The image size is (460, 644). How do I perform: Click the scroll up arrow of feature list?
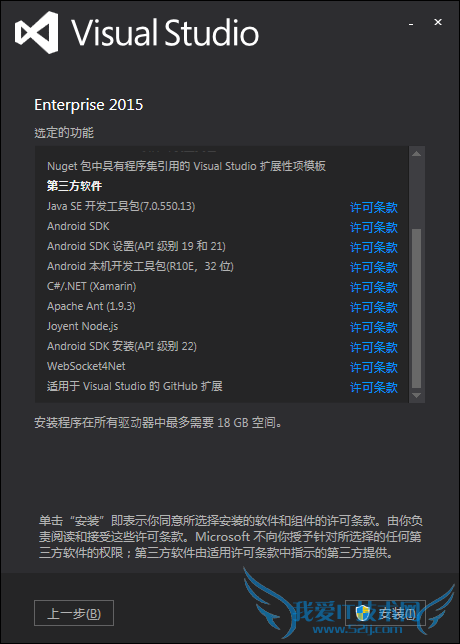[416, 154]
